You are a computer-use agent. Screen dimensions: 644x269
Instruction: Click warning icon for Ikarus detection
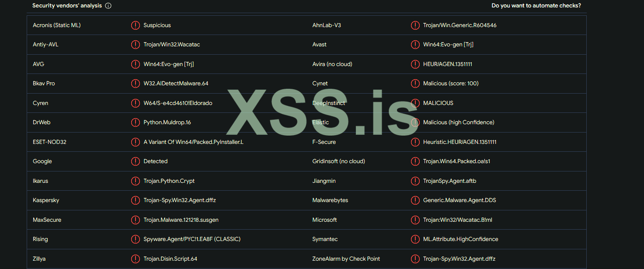tap(136, 181)
